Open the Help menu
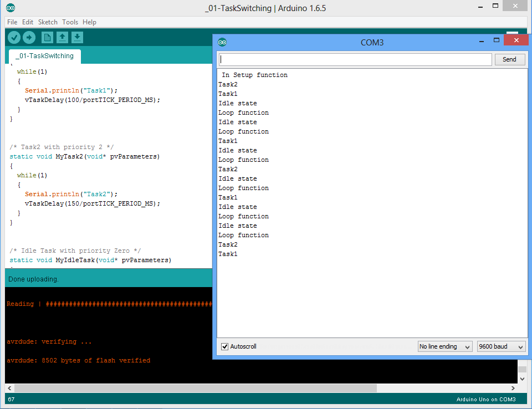The height and width of the screenshot is (409, 532). click(x=89, y=22)
